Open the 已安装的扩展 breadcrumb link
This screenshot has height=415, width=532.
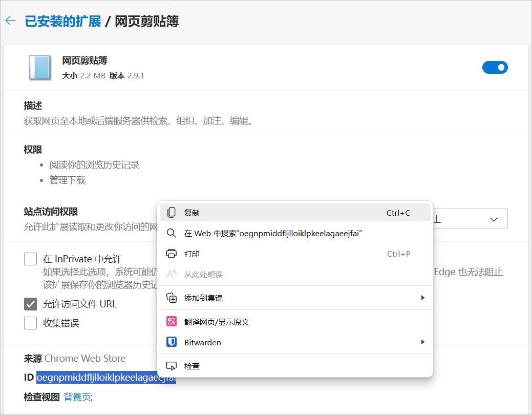point(63,22)
